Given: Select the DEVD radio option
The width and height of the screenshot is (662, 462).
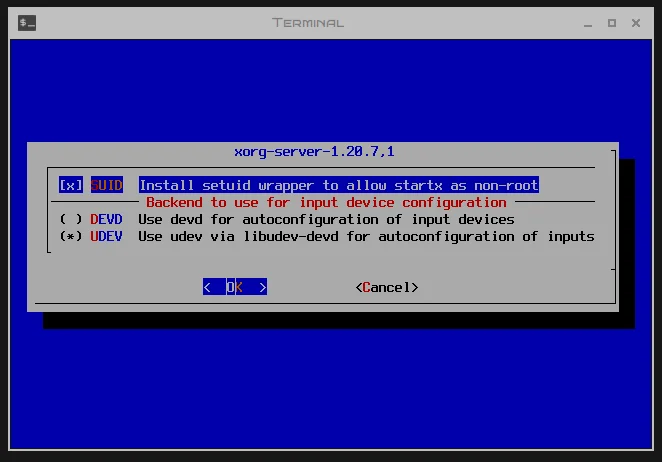Looking at the screenshot, I should pos(71,219).
